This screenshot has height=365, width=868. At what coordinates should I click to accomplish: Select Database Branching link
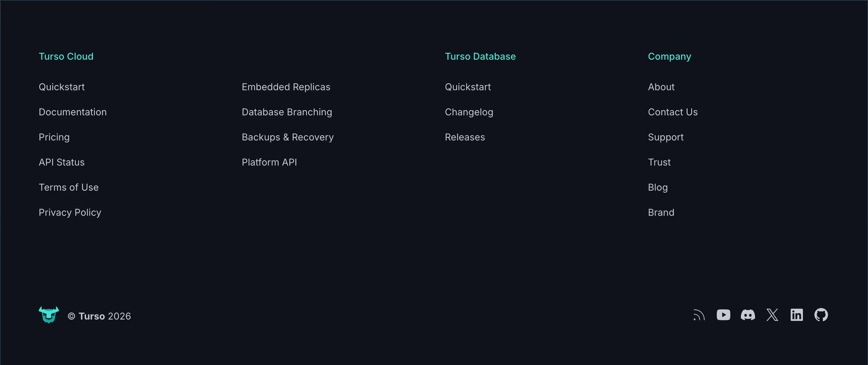coord(287,112)
